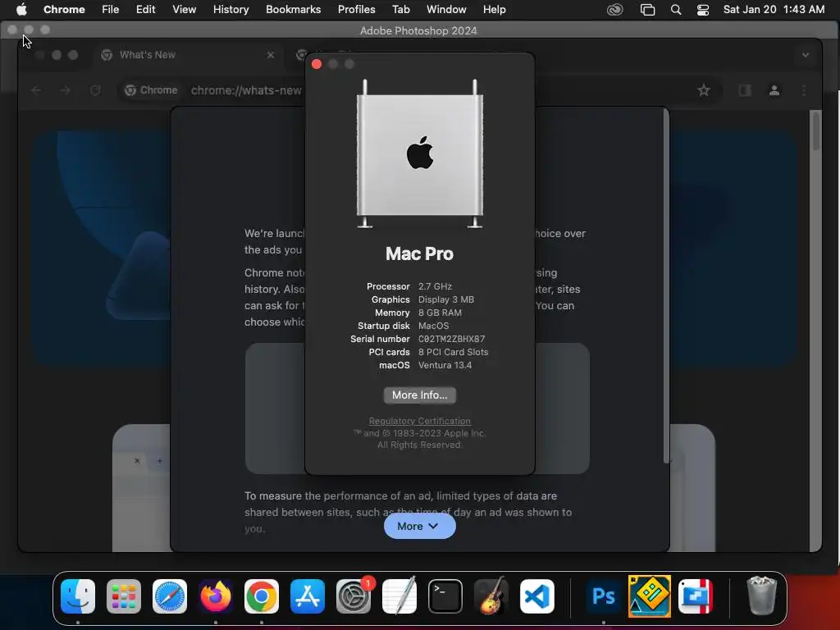Screen dimensions: 840x630
Task: Open Launchpad in the Dock
Action: pyautogui.click(x=124, y=596)
